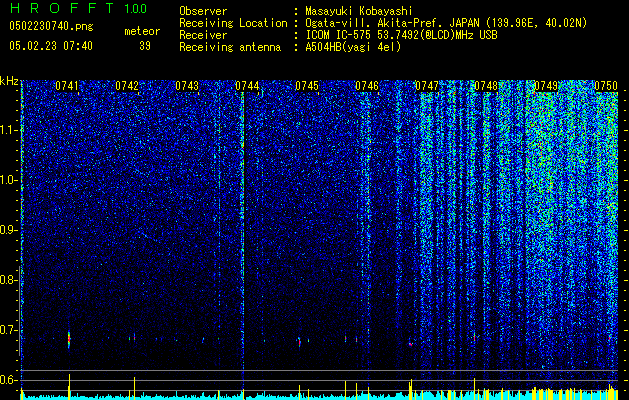Click the 0747 time marker
Image resolution: width=629 pixels, height=400 pixels.
coord(427,86)
